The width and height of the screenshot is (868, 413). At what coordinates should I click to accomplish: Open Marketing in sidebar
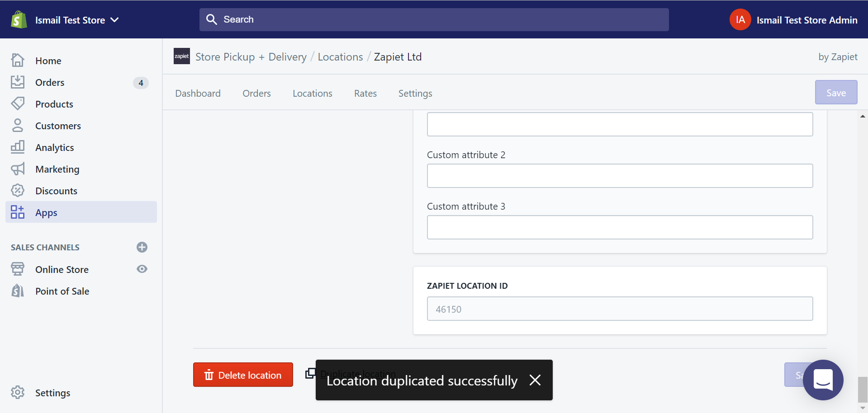(x=57, y=169)
